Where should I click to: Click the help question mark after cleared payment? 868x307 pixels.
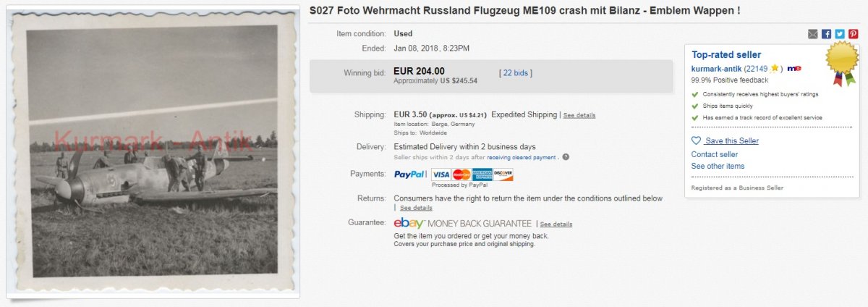tap(566, 157)
